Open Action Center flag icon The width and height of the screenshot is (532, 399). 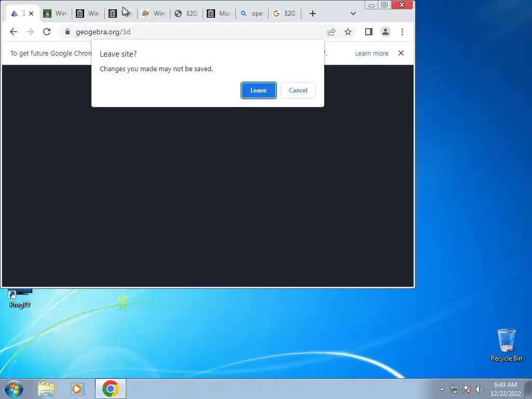tap(467, 389)
